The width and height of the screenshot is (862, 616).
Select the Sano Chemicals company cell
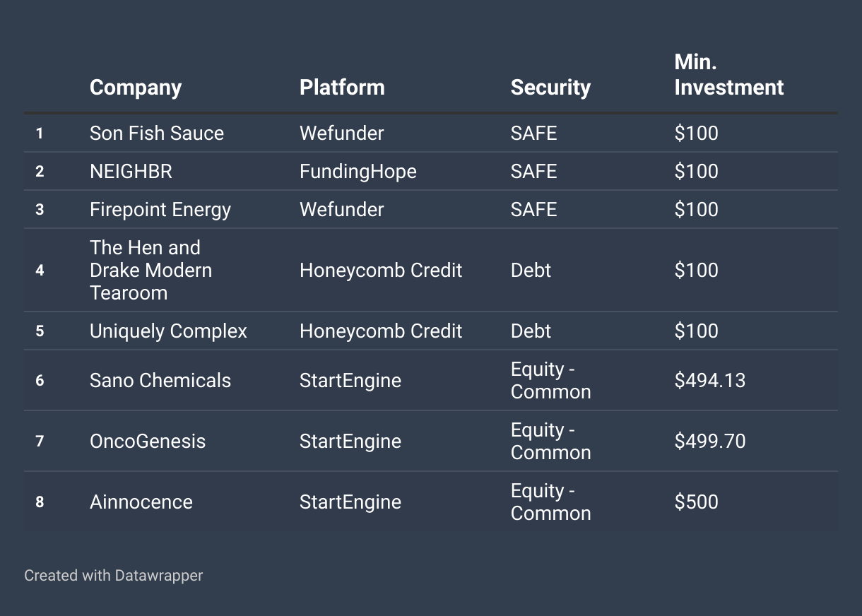point(160,381)
